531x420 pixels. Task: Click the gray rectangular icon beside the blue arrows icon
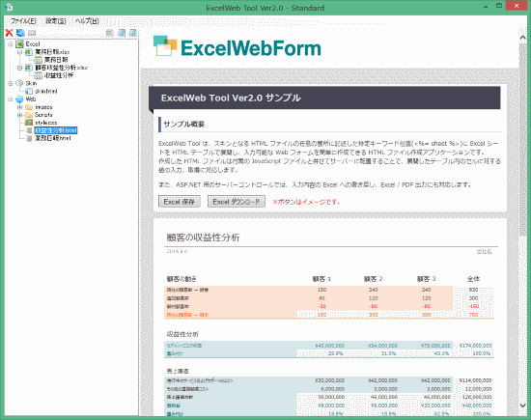[x=32, y=33]
